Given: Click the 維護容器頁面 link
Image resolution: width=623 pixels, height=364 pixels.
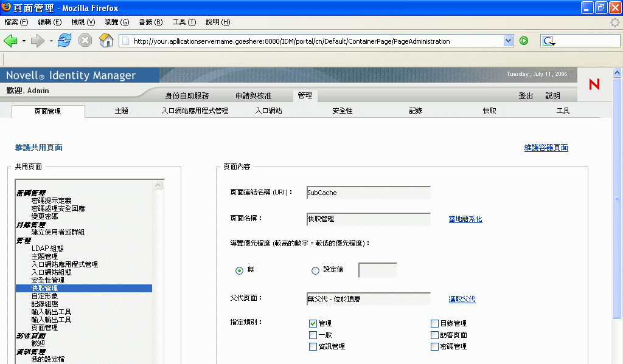Looking at the screenshot, I should pyautogui.click(x=546, y=148).
